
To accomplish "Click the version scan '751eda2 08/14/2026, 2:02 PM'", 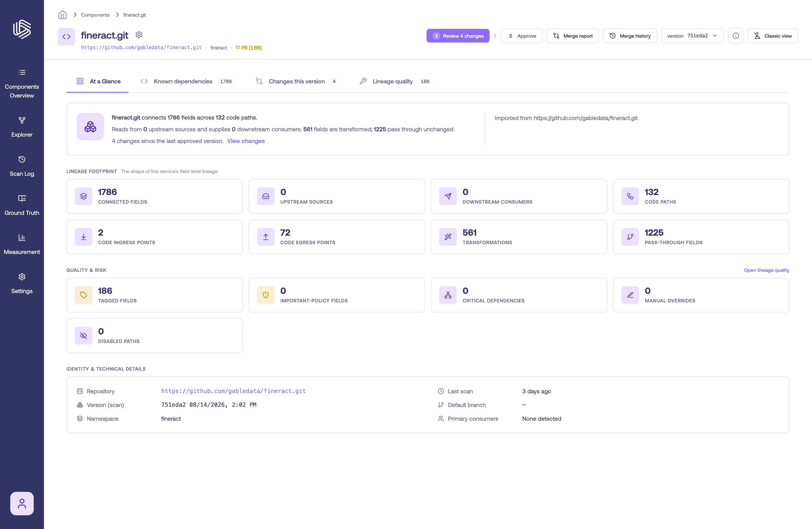I will (x=208, y=405).
